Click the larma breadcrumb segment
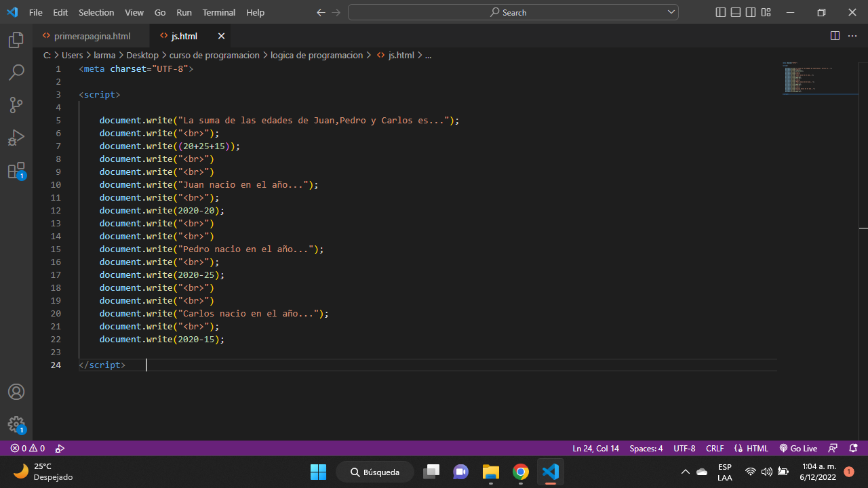 pyautogui.click(x=104, y=55)
